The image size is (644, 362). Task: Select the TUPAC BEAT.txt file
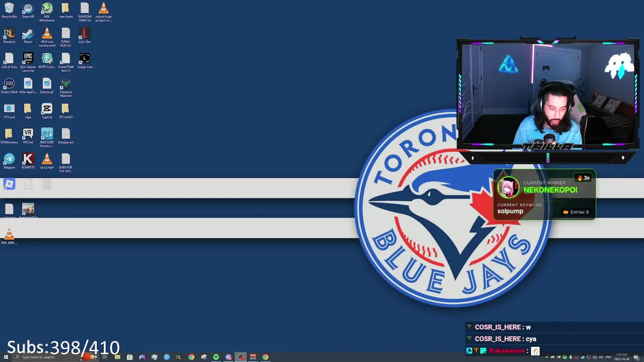click(x=65, y=37)
